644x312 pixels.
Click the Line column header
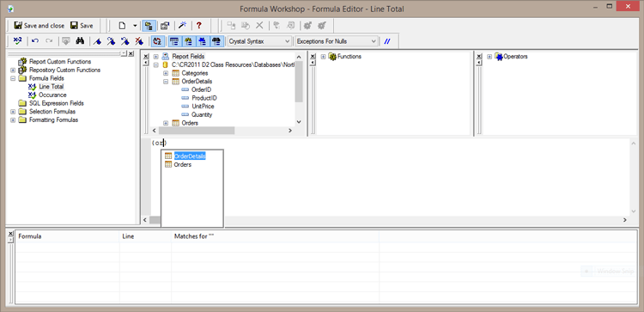[145, 236]
